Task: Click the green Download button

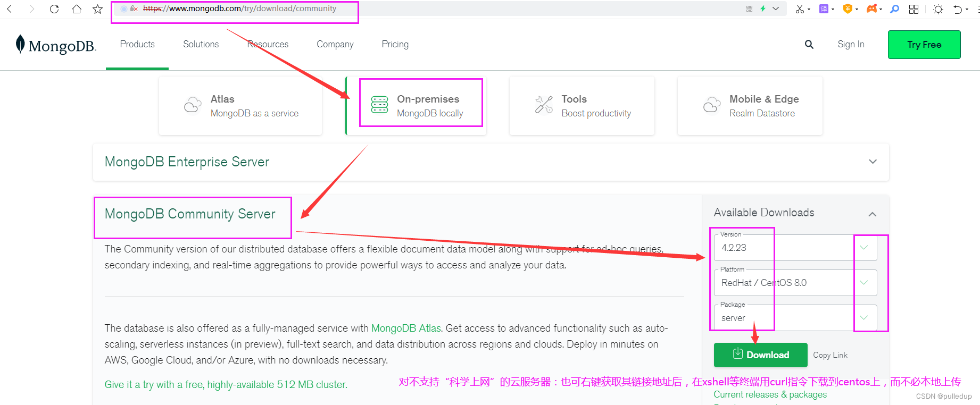Action: pyautogui.click(x=761, y=355)
